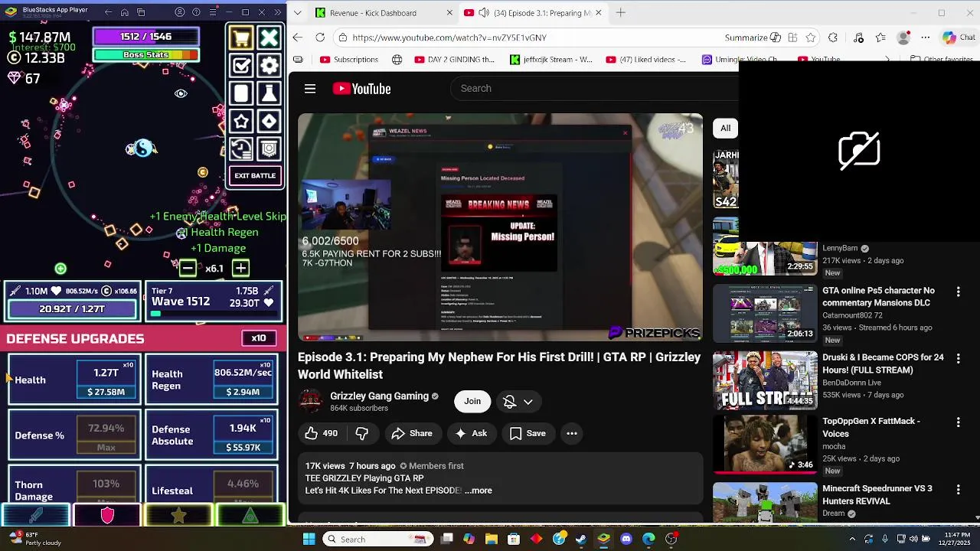This screenshot has width=980, height=551.
Task: Click Share button under video
Action: 412,433
